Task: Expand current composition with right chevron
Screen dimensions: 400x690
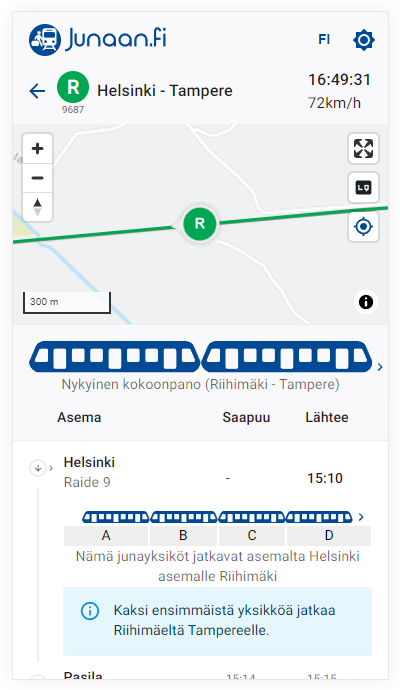Action: click(380, 367)
